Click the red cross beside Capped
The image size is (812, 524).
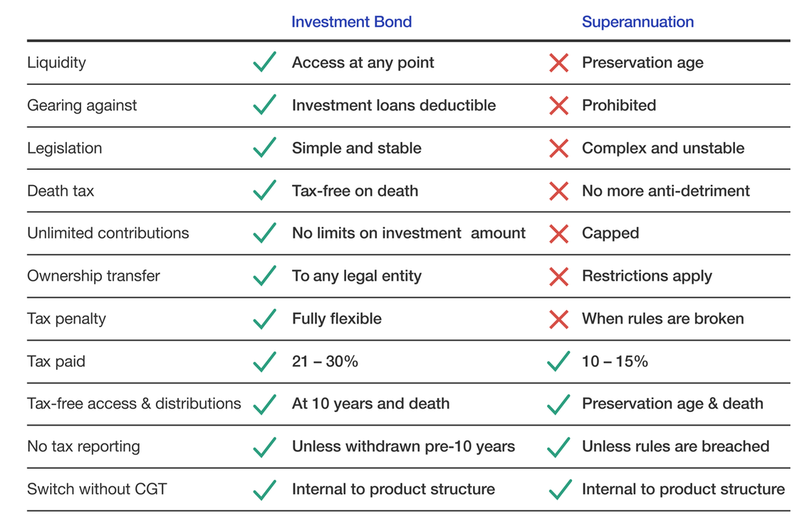click(558, 234)
